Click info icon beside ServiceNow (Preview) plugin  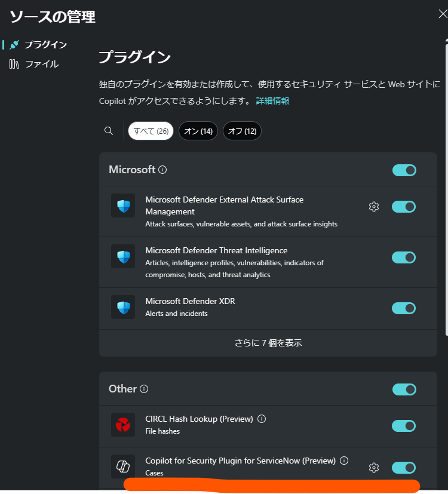344,461
